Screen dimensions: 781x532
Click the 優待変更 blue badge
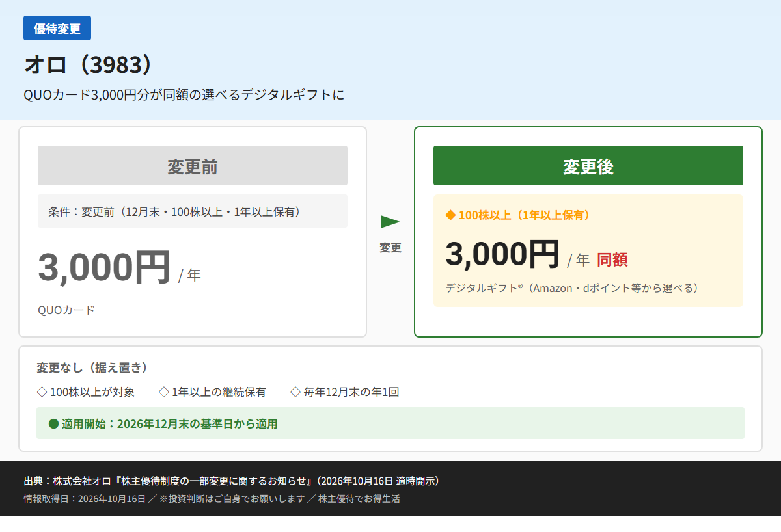pyautogui.click(x=57, y=28)
